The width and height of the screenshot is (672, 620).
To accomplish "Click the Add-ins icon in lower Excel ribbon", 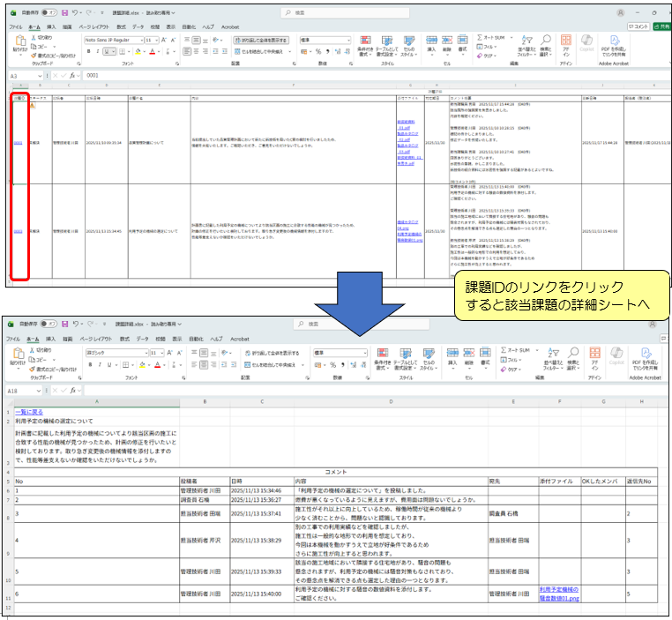I will (594, 355).
